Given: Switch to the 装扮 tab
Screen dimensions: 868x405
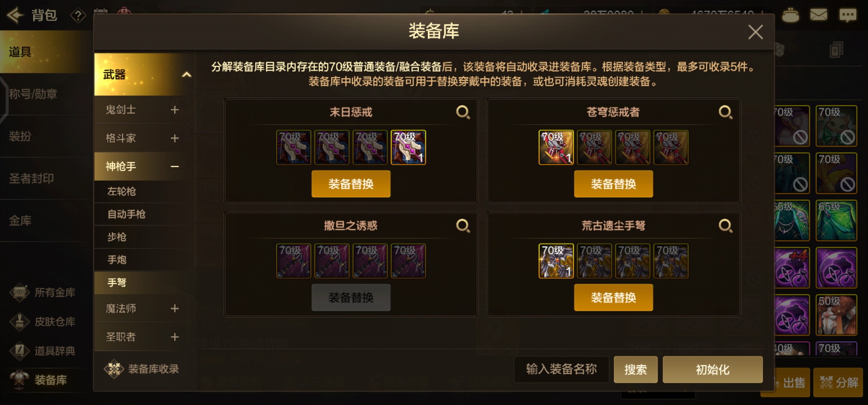Looking at the screenshot, I should pos(20,136).
